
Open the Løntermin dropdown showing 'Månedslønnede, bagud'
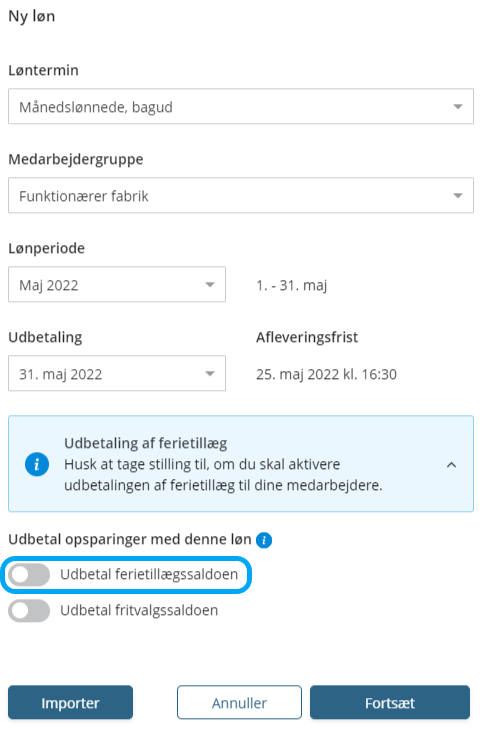[x=241, y=107]
